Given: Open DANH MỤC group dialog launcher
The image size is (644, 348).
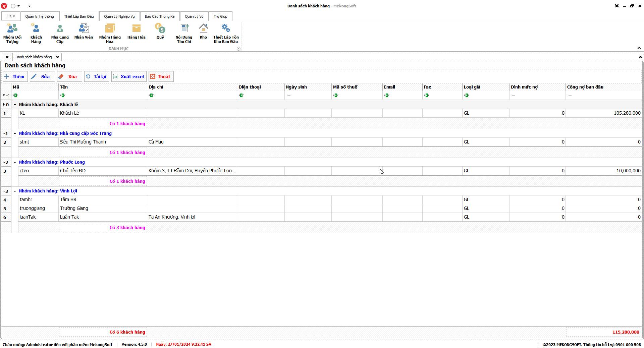Looking at the screenshot, I should click(x=238, y=49).
